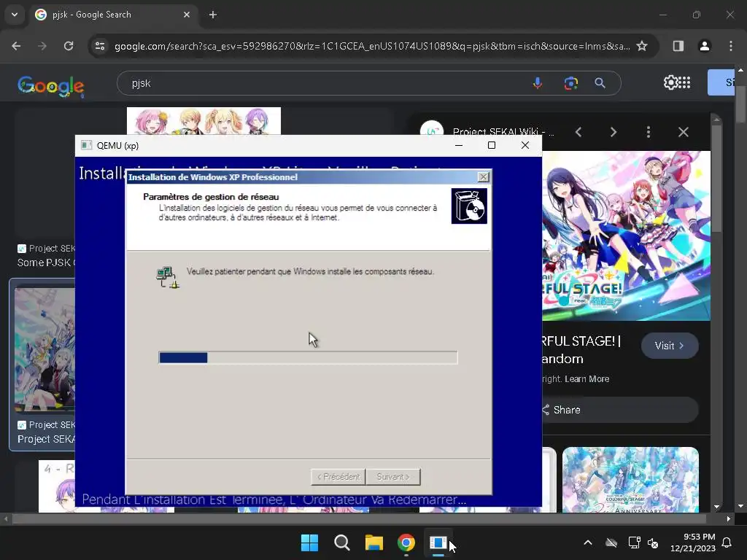Screen dimensions: 747x560
Task: Click the Suivant button
Action: tap(393, 477)
